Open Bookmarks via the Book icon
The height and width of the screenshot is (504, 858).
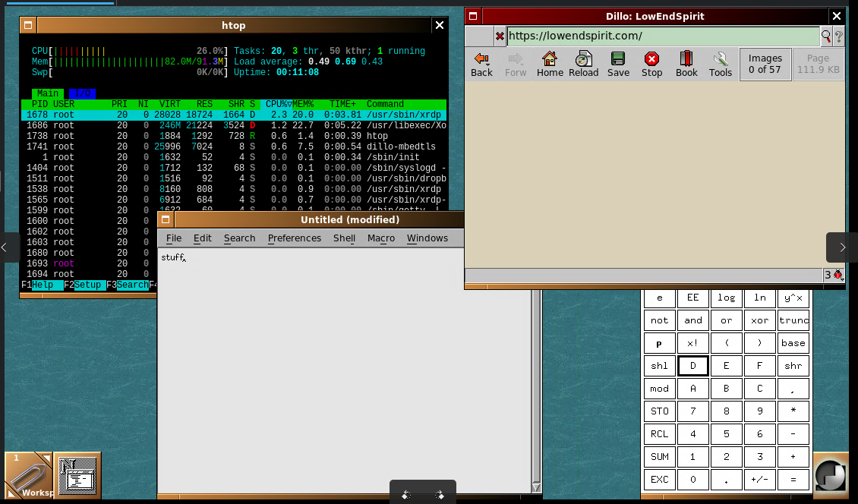click(x=686, y=64)
